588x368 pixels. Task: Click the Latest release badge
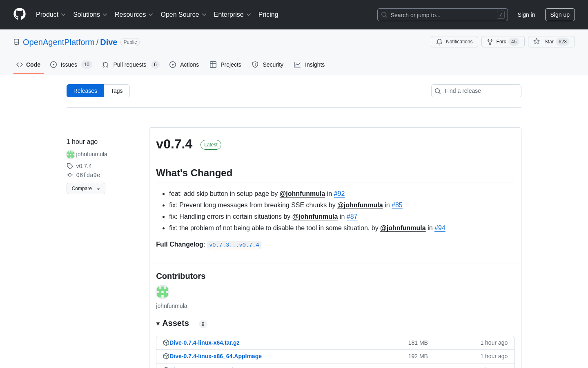[x=211, y=145]
